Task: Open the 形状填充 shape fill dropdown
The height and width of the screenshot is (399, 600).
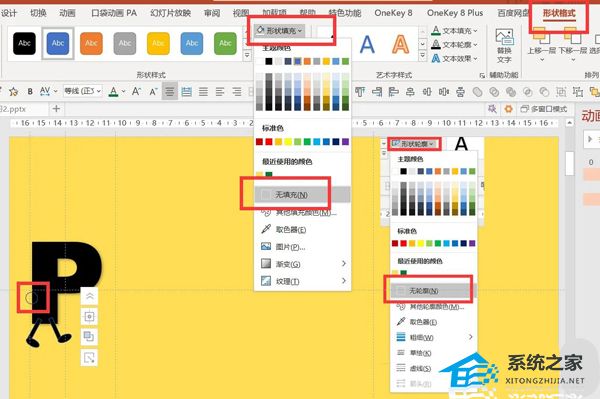Action: click(x=280, y=31)
